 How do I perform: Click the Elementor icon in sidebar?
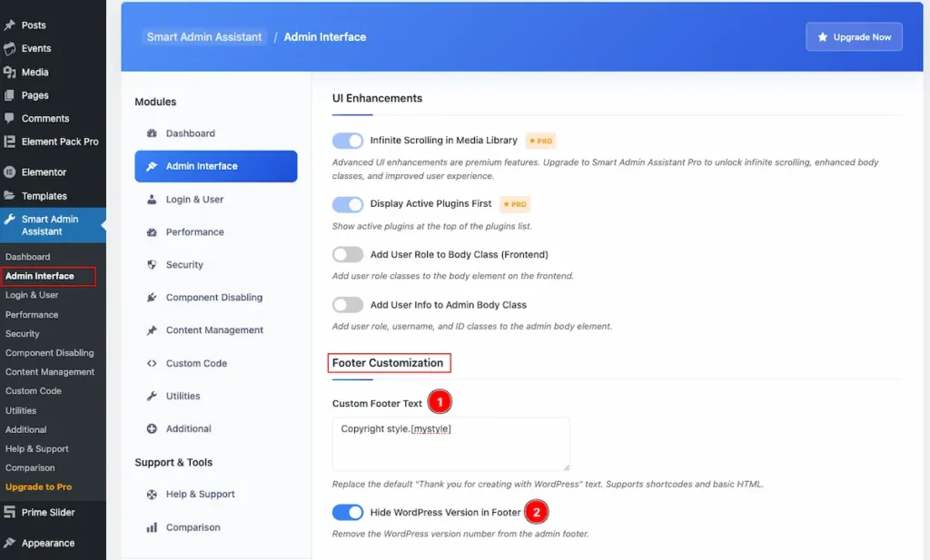[9, 172]
